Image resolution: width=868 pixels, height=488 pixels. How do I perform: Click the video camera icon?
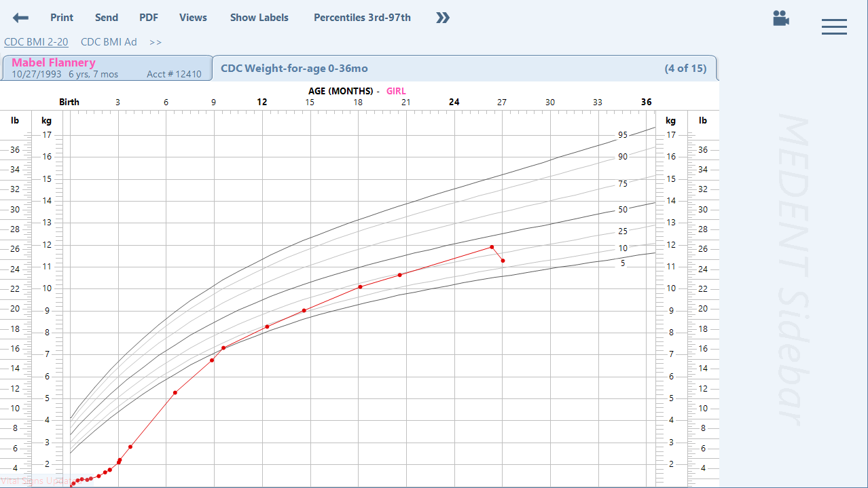(781, 18)
